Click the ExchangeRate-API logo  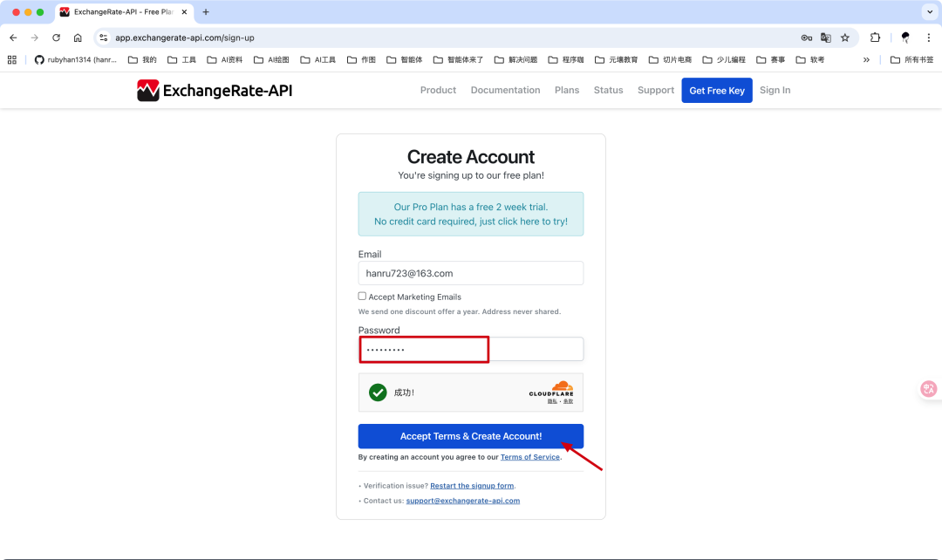215,90
